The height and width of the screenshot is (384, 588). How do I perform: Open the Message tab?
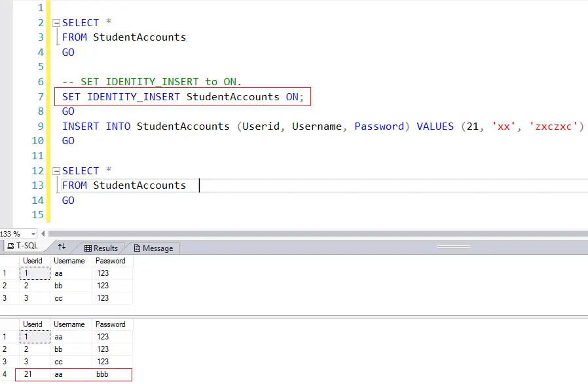[153, 248]
